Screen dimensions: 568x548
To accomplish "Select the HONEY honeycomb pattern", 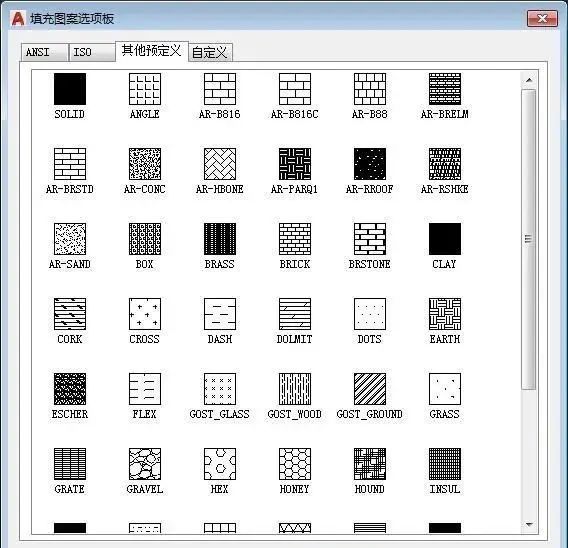I will [295, 464].
